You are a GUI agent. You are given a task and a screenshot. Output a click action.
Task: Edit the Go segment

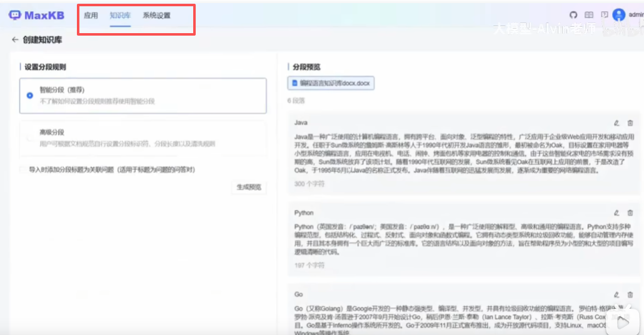click(x=616, y=294)
